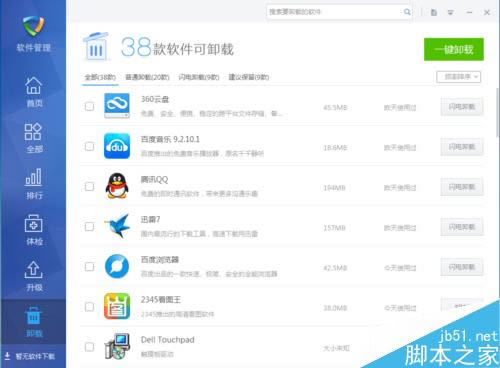The height and width of the screenshot is (368, 500).
Task: Click the 百度浏览器 name text
Action: click(x=160, y=259)
